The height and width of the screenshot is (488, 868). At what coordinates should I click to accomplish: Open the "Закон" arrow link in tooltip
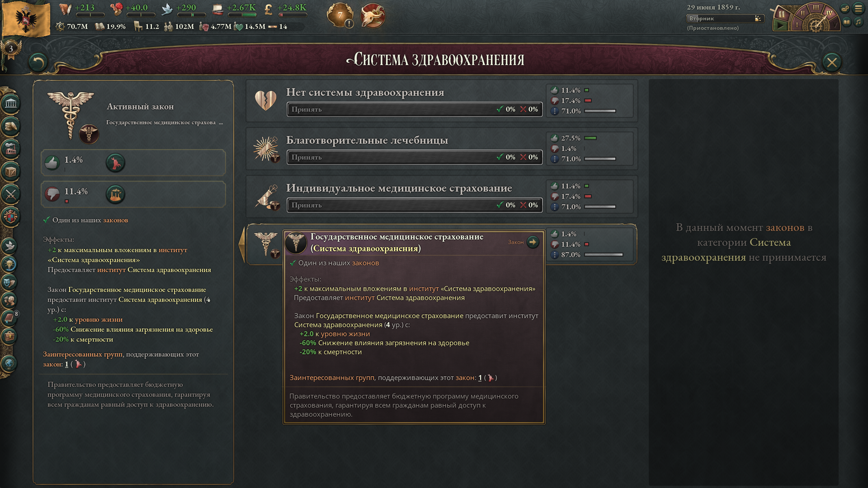pos(533,242)
